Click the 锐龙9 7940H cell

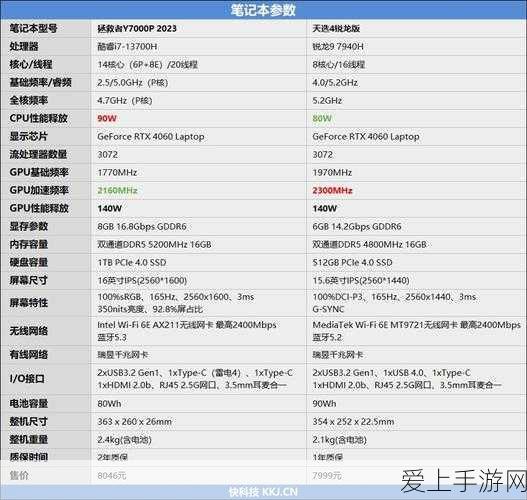[338, 46]
